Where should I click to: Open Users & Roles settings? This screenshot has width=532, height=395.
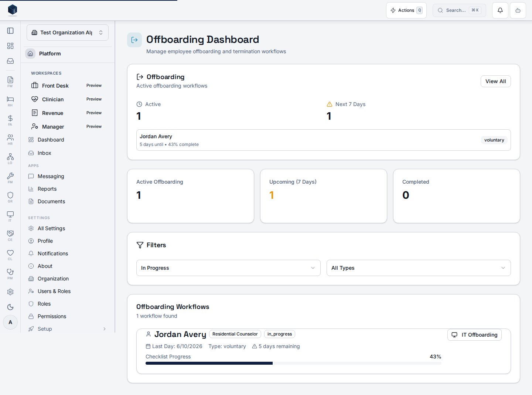(68, 291)
